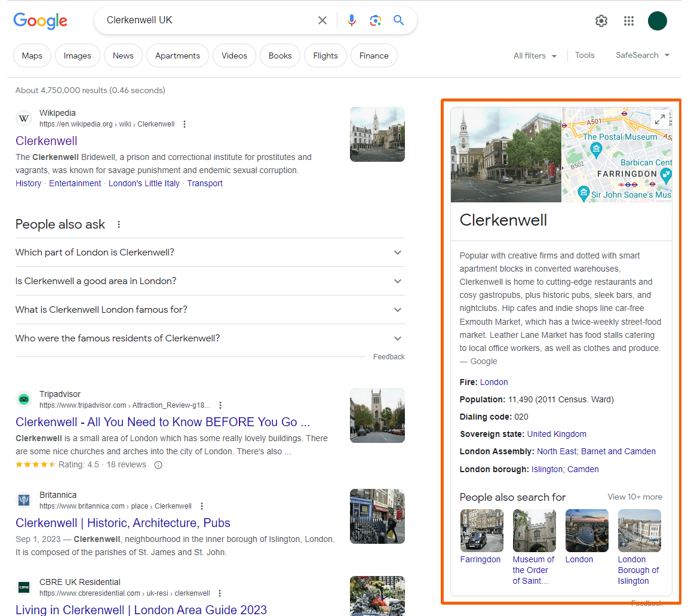
Task: Switch to the Images tab
Action: click(x=78, y=56)
